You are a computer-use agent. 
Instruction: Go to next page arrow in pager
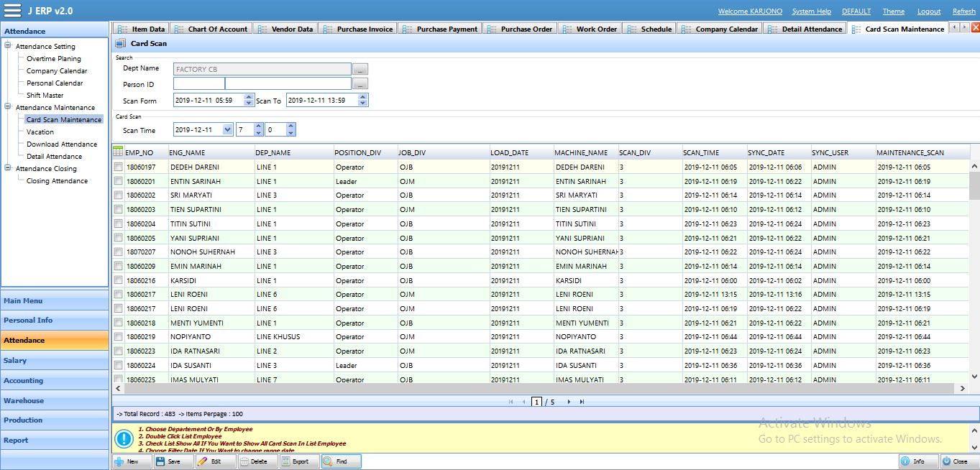(569, 402)
